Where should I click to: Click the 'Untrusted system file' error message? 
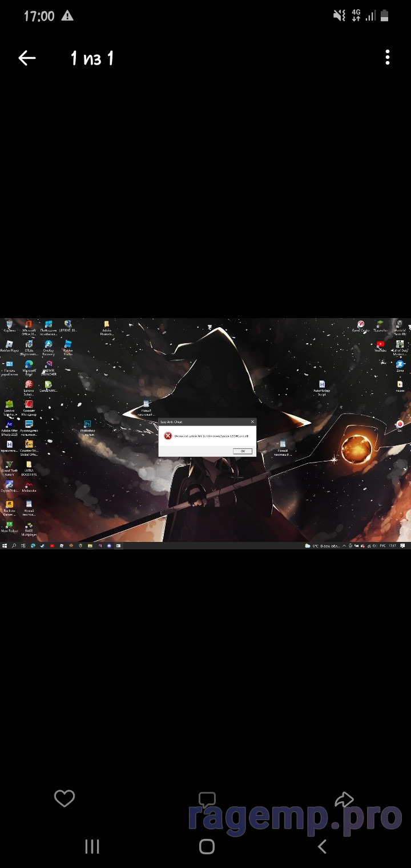[x=211, y=436]
